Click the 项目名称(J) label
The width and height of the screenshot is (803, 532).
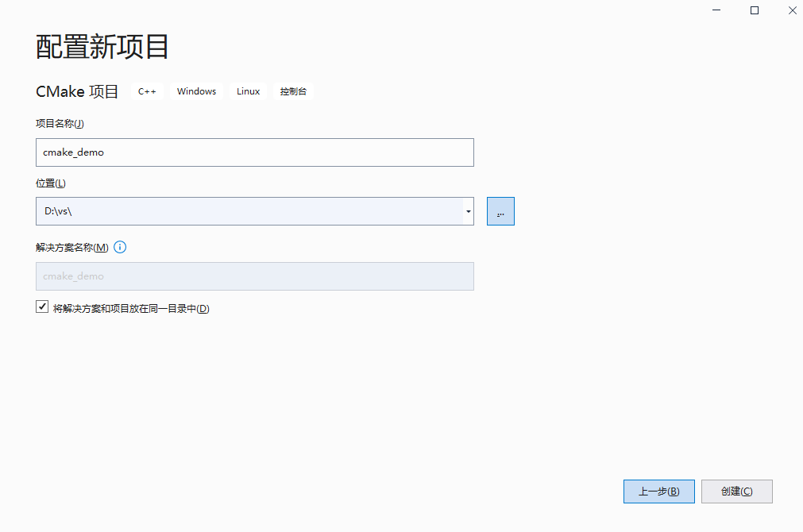[60, 123]
